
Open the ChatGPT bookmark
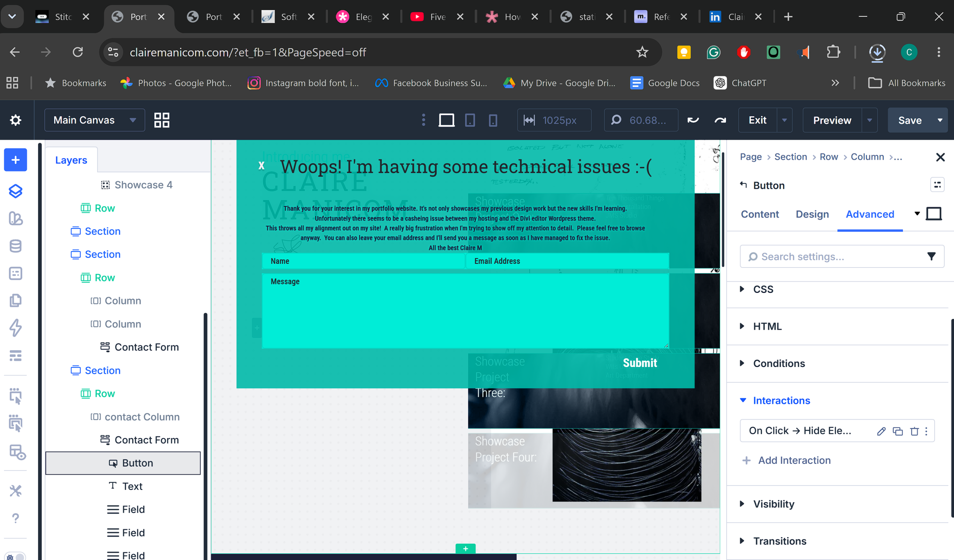tap(740, 83)
